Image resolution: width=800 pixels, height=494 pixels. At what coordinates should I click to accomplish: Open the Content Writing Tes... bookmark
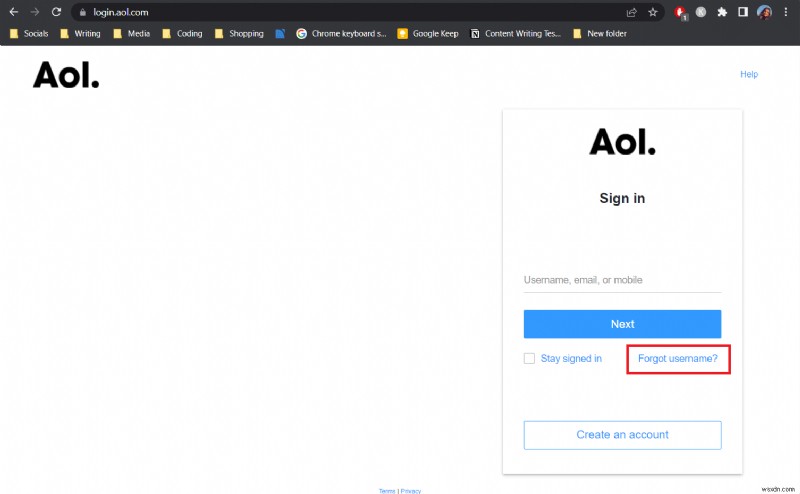(x=515, y=34)
